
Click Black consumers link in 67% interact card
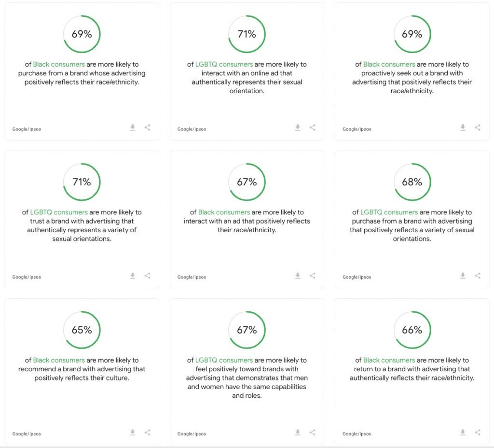coord(224,212)
